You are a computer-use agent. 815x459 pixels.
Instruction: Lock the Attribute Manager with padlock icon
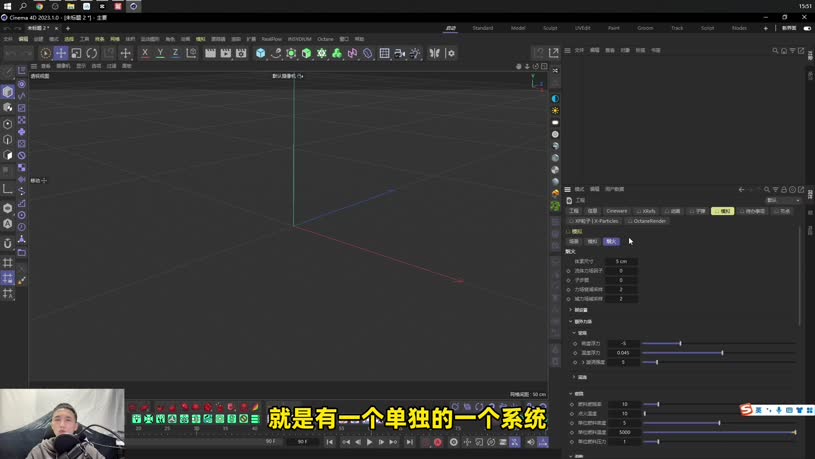(784, 190)
